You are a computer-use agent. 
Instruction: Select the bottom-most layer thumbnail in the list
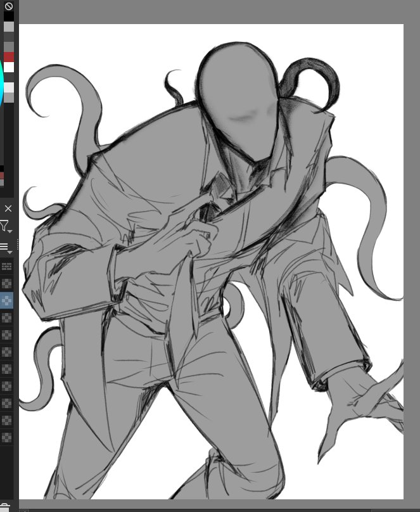[6, 437]
